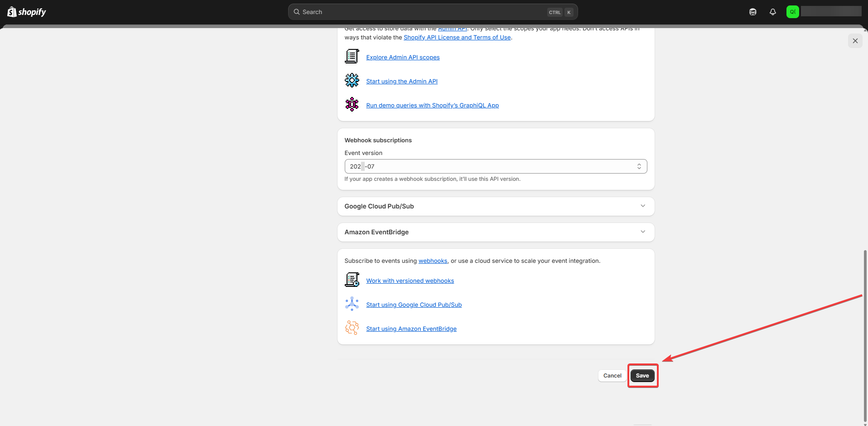Click the Google Cloud Pub/Sub icon
This screenshot has height=426, width=868.
(x=352, y=304)
